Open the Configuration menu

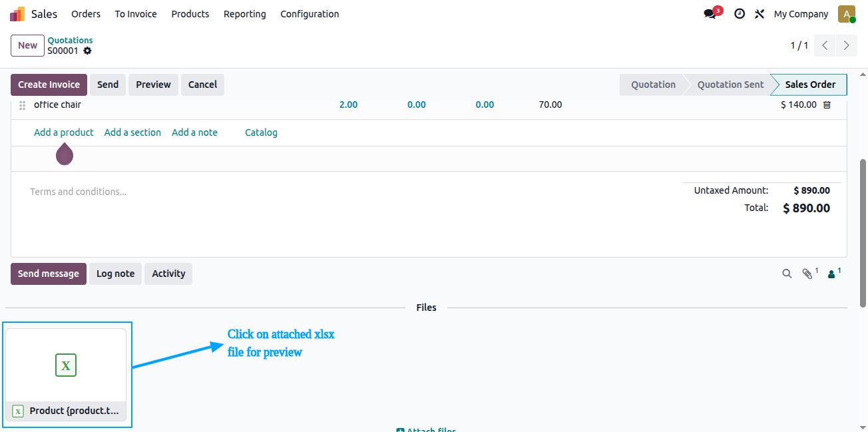pyautogui.click(x=310, y=14)
